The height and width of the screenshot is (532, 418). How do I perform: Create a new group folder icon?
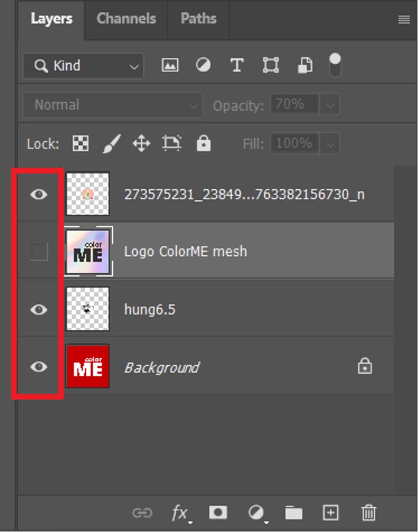pyautogui.click(x=294, y=512)
